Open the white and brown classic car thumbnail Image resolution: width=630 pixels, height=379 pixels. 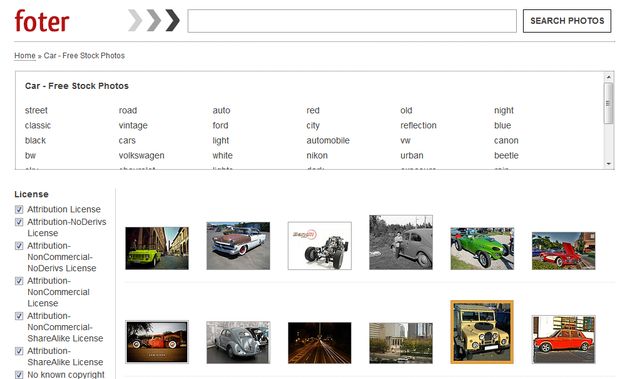238,246
